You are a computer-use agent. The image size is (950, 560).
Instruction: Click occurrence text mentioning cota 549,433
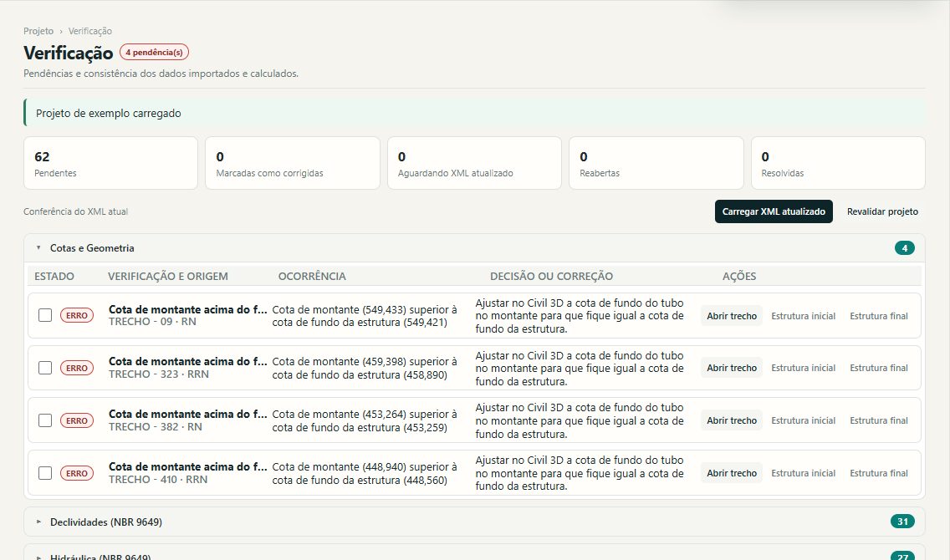tap(365, 316)
